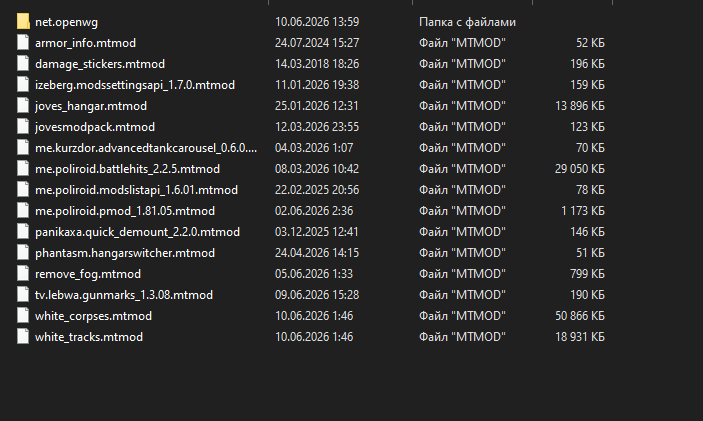Click the me.kurzdor.advancedtankcarousel file name
703x421 pixels.
click(146, 148)
